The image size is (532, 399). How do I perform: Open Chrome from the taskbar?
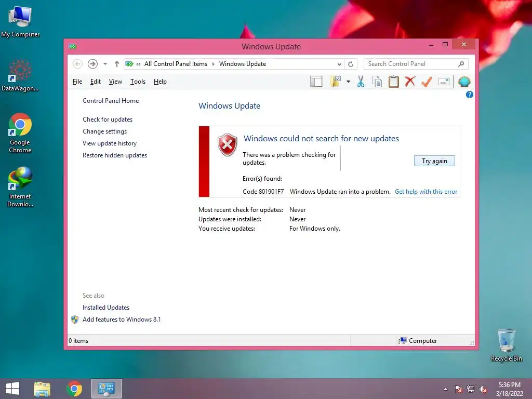point(74,389)
